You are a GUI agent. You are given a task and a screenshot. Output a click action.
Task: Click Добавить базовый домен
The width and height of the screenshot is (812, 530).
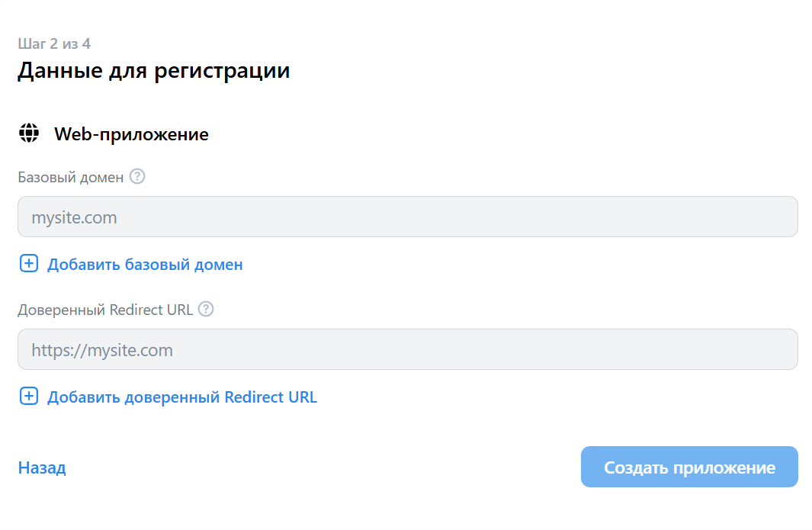pos(145,264)
